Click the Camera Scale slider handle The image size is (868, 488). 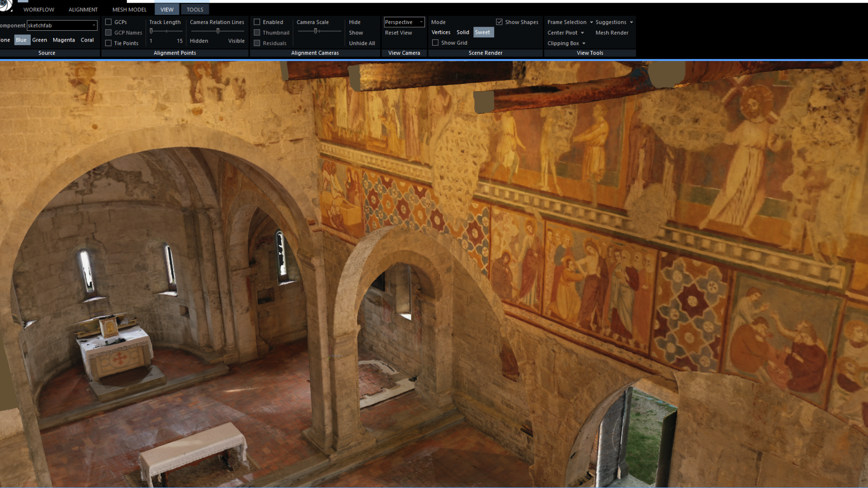tap(316, 31)
